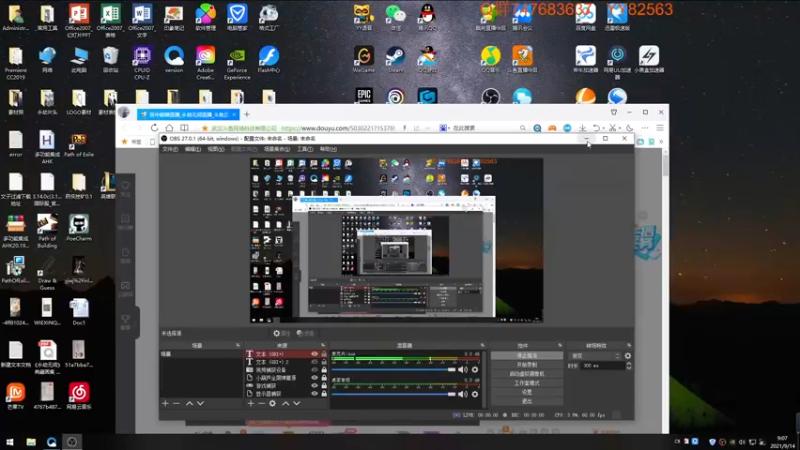Click transition duration stepper arrows

pyautogui.click(x=629, y=366)
